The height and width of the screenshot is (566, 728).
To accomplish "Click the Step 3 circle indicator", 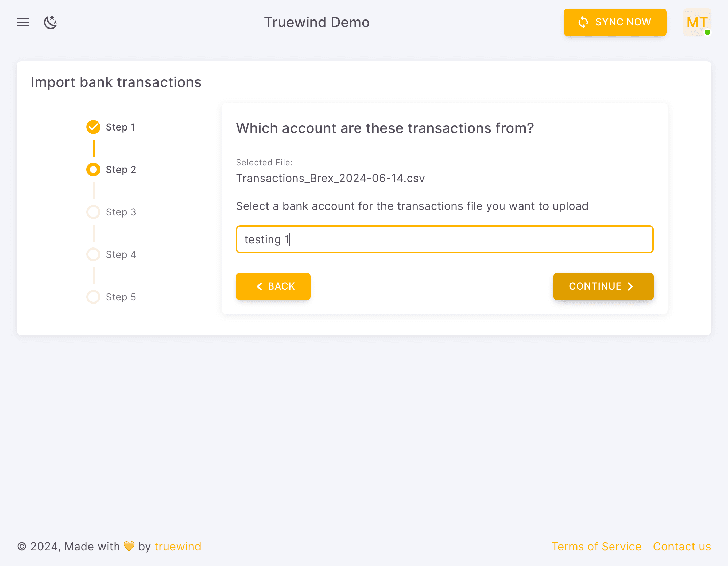I will tap(93, 212).
